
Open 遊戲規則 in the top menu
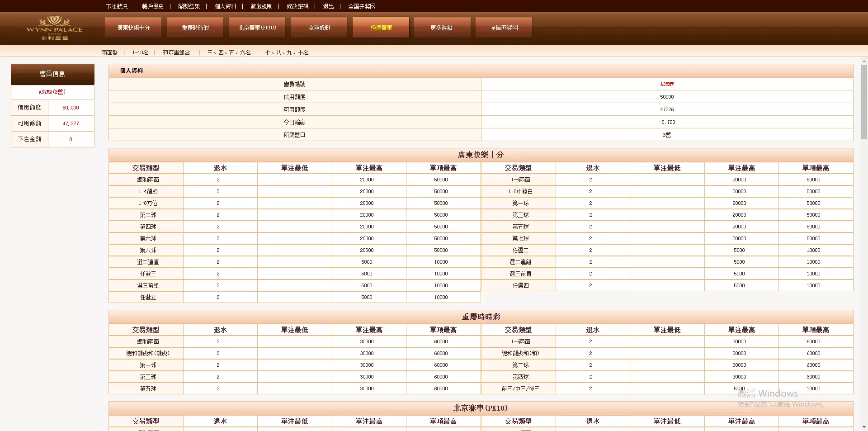[x=261, y=6]
